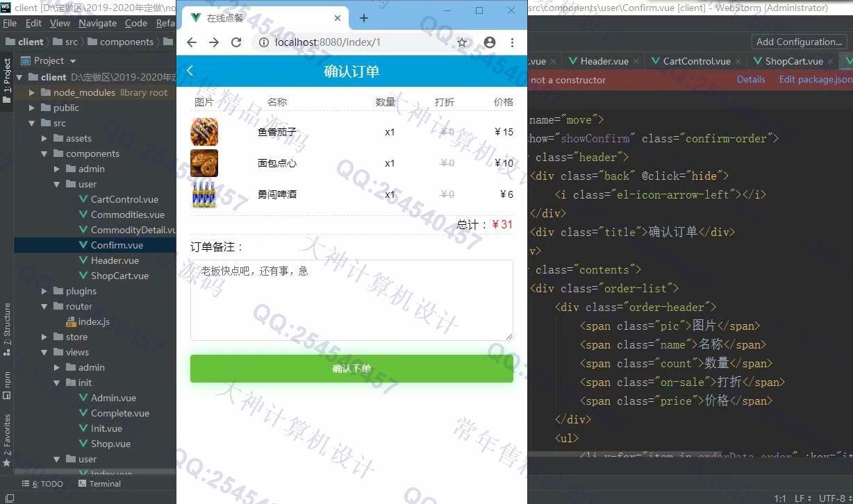
Task: Expand the admin folder under components
Action: coord(57,169)
